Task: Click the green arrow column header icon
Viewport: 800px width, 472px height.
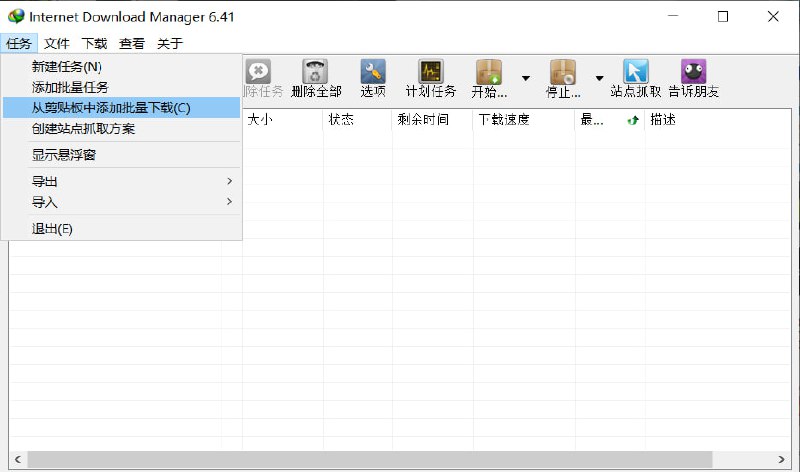Action: point(633,120)
